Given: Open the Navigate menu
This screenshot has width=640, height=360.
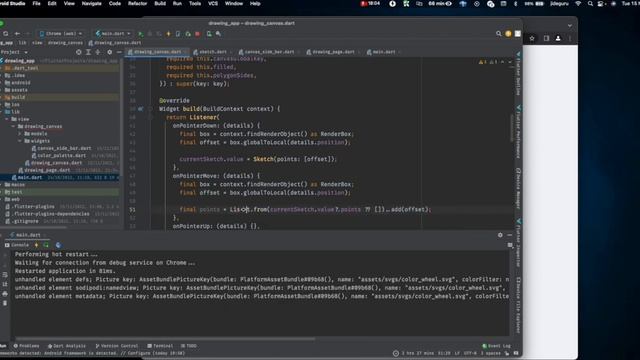Looking at the screenshot, I should pos(91,4).
